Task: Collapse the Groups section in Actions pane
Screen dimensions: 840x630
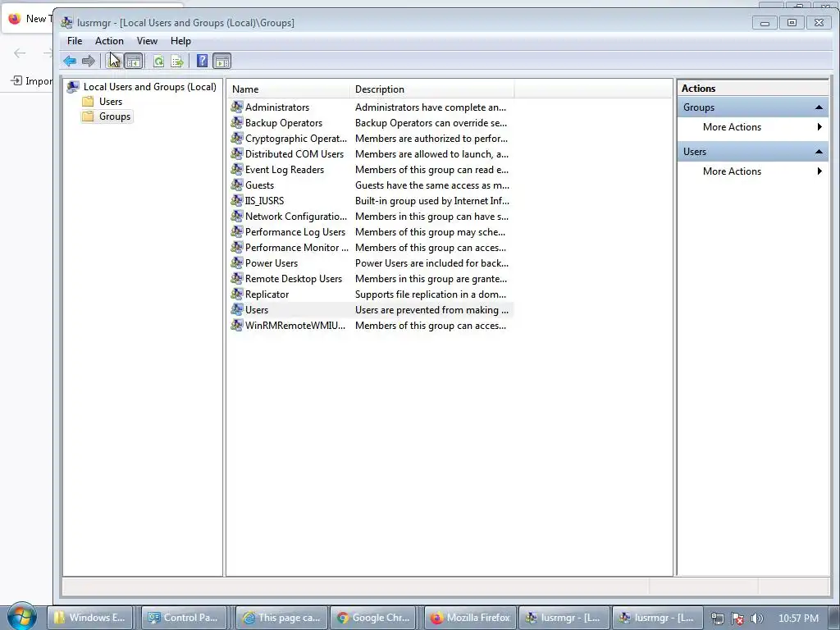Action: pos(819,107)
